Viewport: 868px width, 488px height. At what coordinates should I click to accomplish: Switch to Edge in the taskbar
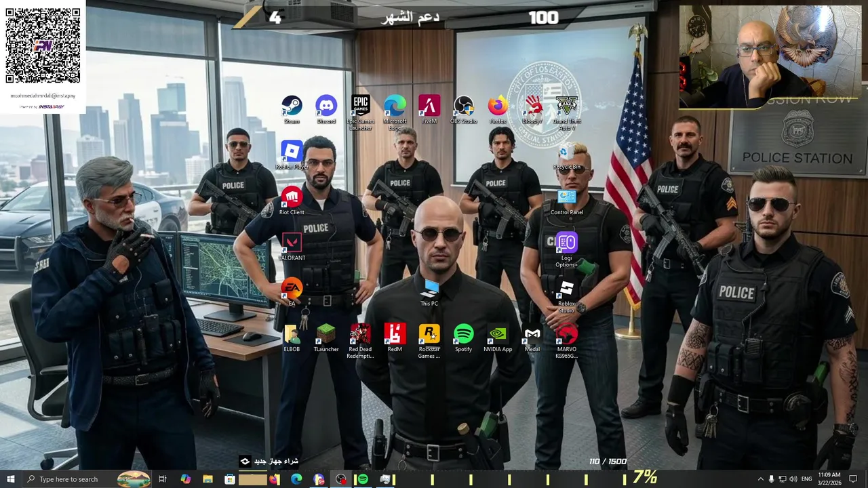click(x=296, y=479)
